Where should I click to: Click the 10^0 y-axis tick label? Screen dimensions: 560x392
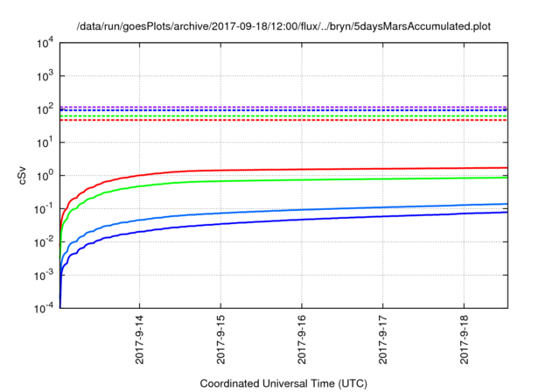(45, 176)
